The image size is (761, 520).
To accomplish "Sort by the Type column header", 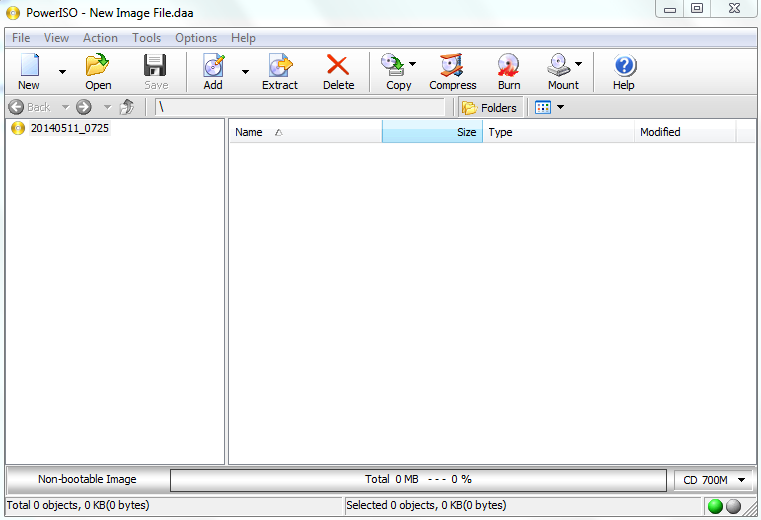I will point(558,132).
